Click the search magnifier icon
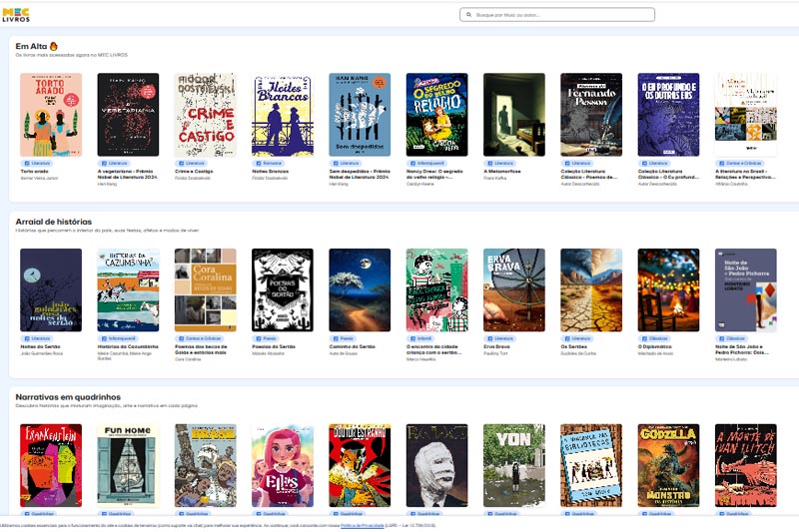This screenshot has width=799, height=532. pos(468,15)
